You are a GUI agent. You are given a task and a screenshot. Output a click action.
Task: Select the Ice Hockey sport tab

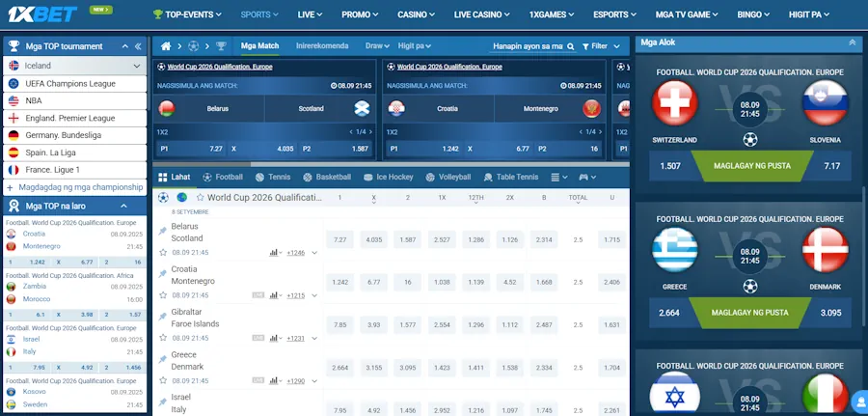(388, 178)
